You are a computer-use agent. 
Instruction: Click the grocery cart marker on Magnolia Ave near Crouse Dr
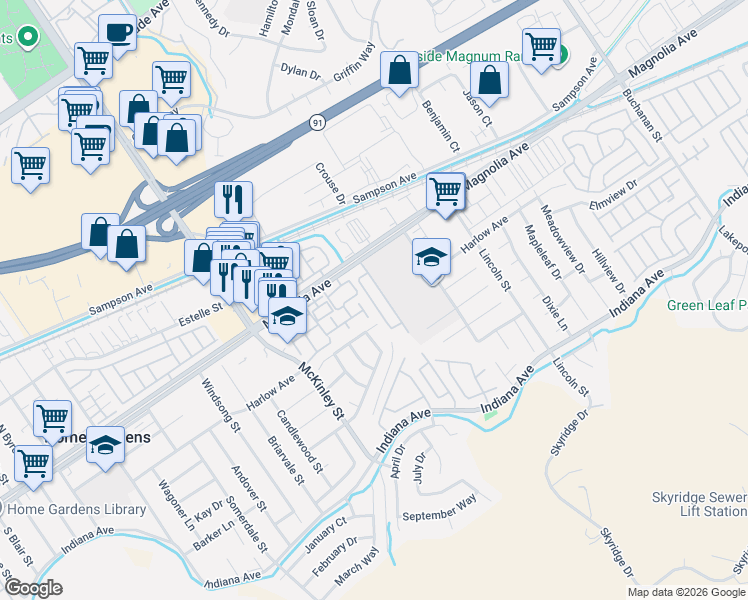click(446, 193)
